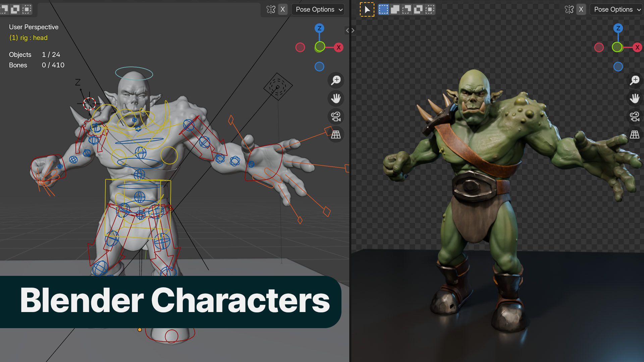The height and width of the screenshot is (362, 644).
Task: Toggle X-axis mirror in right viewport header
Action: (x=581, y=9)
